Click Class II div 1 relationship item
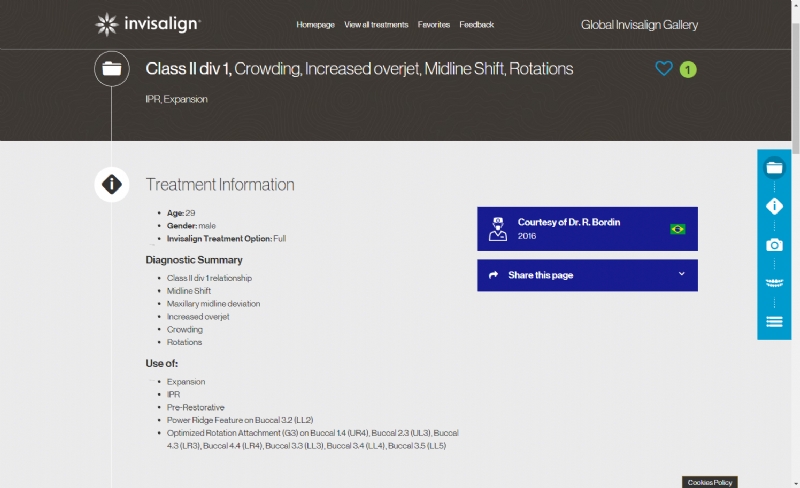 209,278
